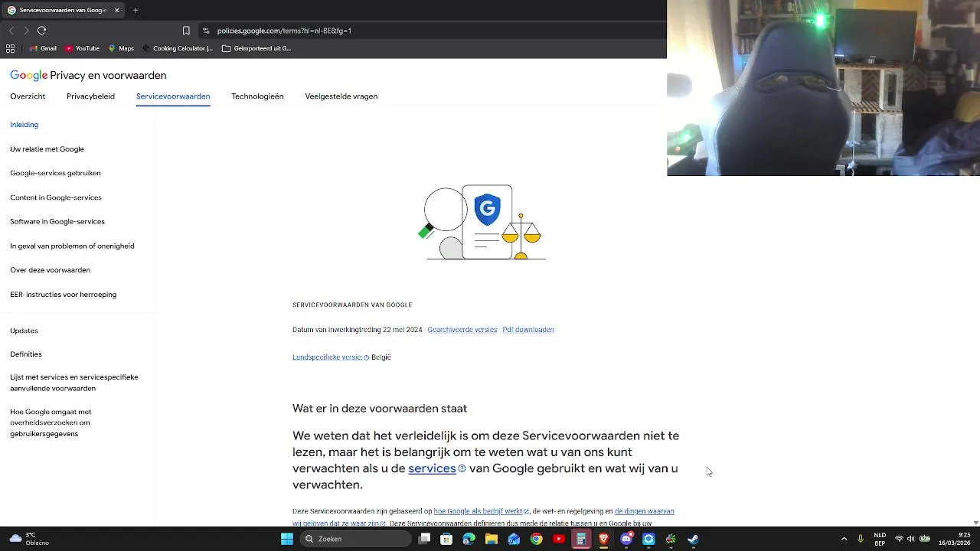Open Definities in the sidebar
The height and width of the screenshot is (551, 980).
26,354
